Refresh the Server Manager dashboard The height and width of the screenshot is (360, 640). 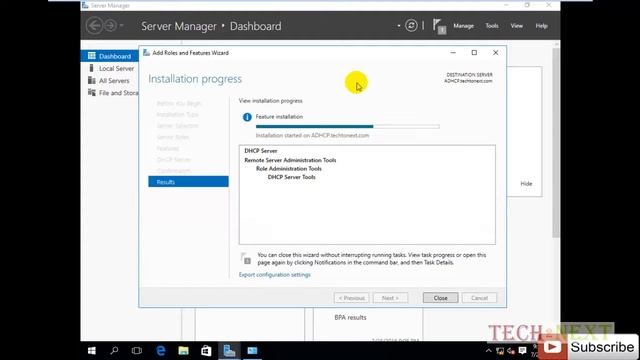411,26
